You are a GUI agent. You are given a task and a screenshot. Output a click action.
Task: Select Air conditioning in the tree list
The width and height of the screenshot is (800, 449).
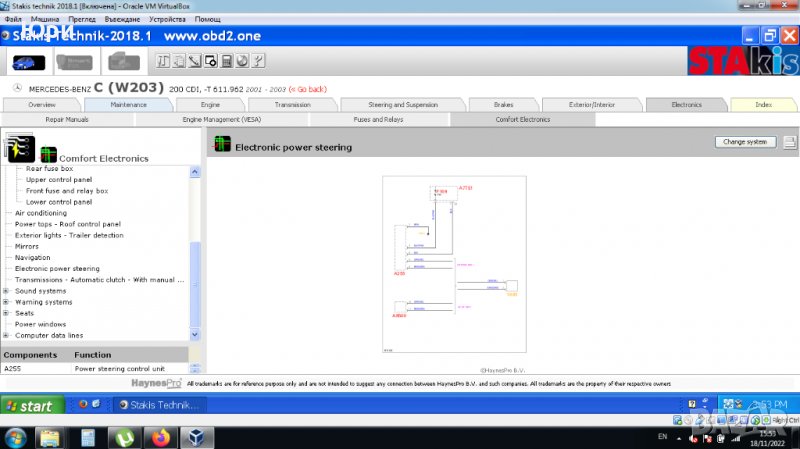coord(41,213)
